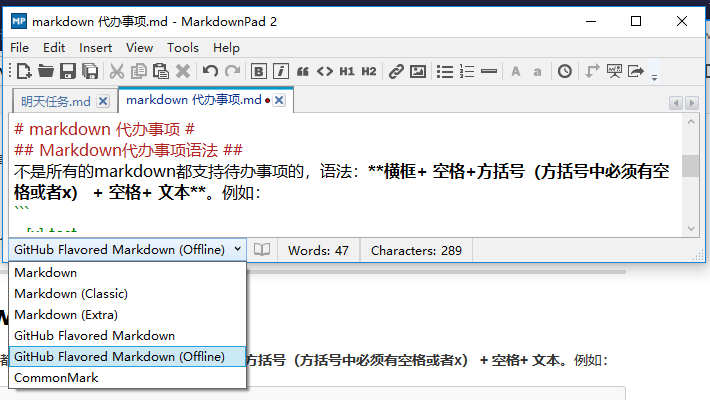Close the 明天任务.md tab

click(103, 101)
